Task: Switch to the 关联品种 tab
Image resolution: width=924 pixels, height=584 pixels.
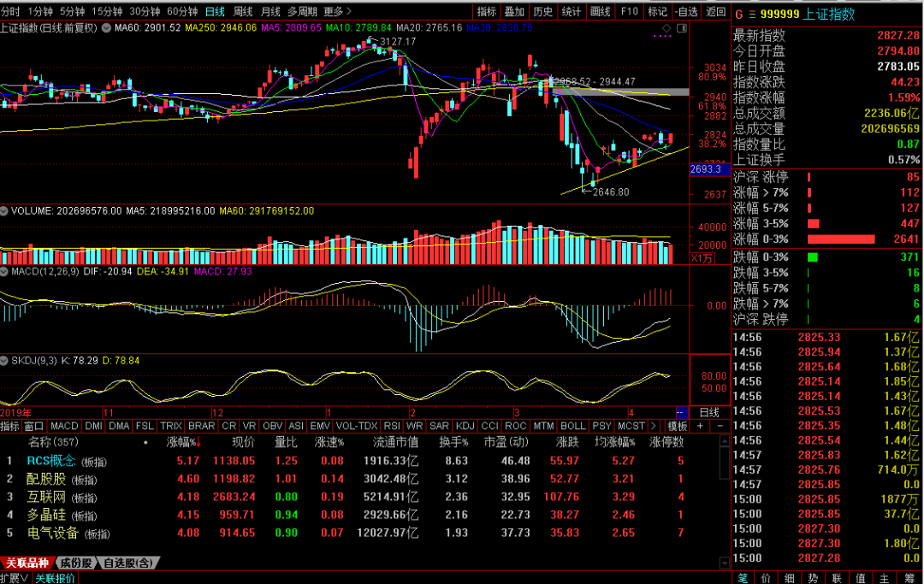Action: [27, 563]
